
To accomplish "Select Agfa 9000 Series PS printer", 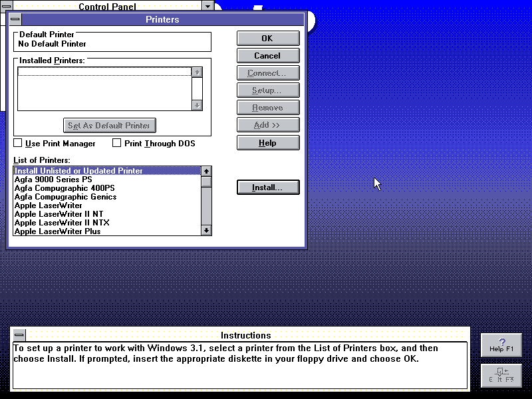I will point(53,180).
